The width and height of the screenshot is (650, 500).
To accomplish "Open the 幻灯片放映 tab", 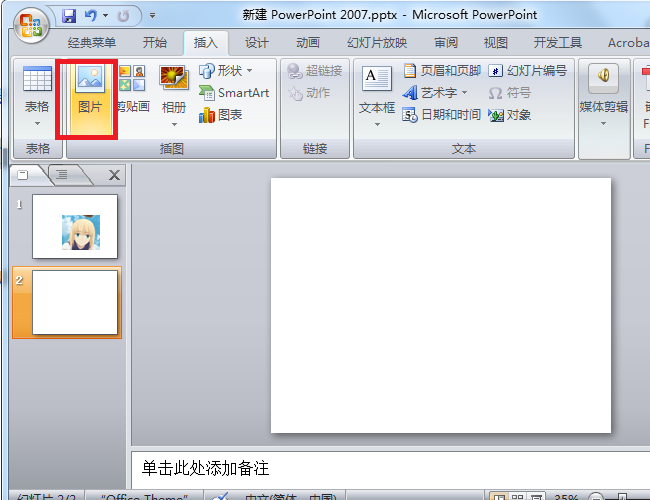I will [377, 42].
